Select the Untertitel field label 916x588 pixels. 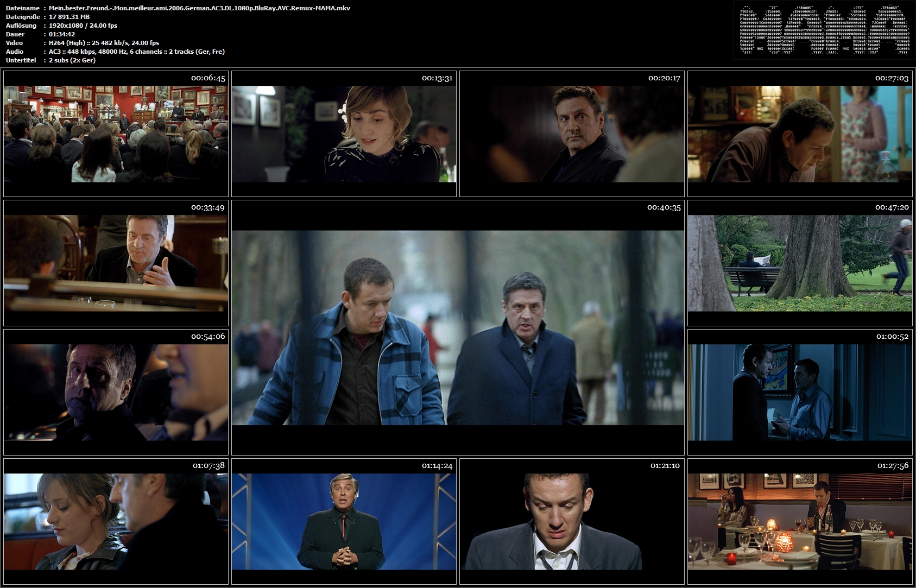click(21, 60)
